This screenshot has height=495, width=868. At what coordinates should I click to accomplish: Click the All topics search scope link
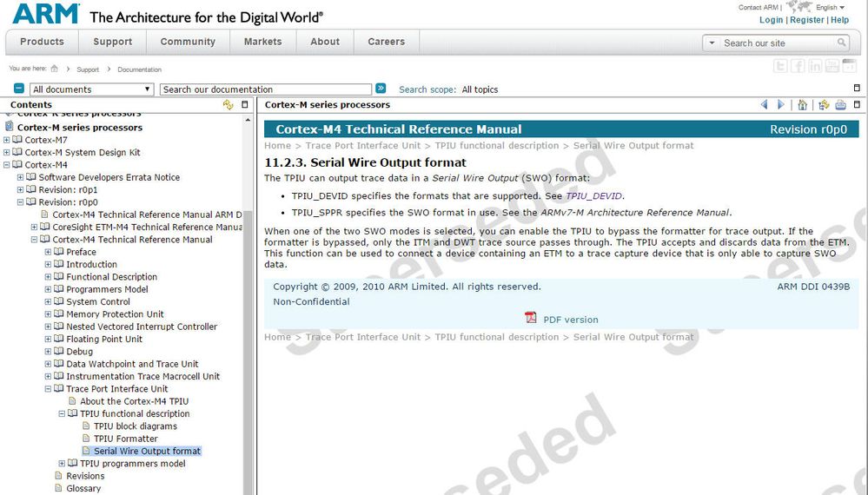480,89
